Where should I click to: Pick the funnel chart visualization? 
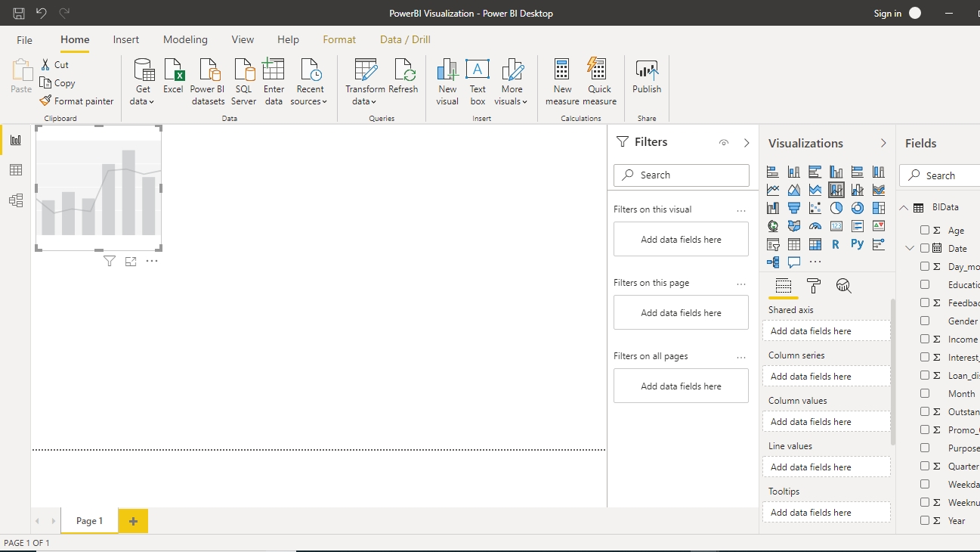pos(794,208)
